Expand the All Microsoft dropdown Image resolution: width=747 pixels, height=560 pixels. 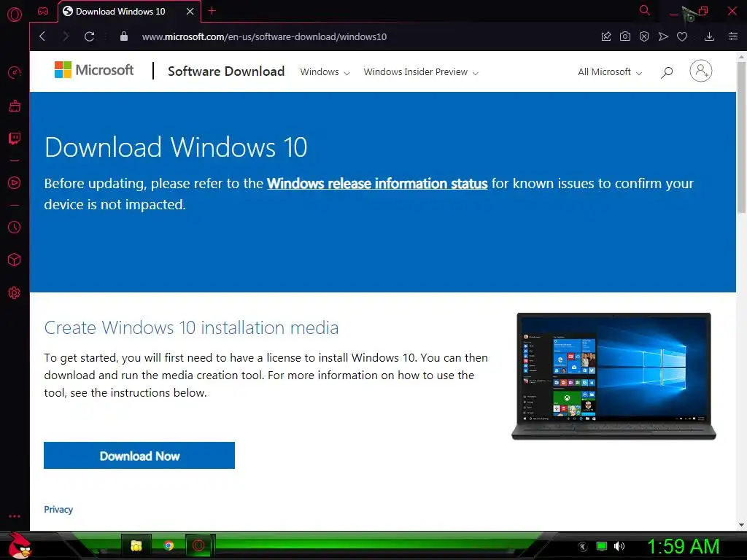point(610,72)
